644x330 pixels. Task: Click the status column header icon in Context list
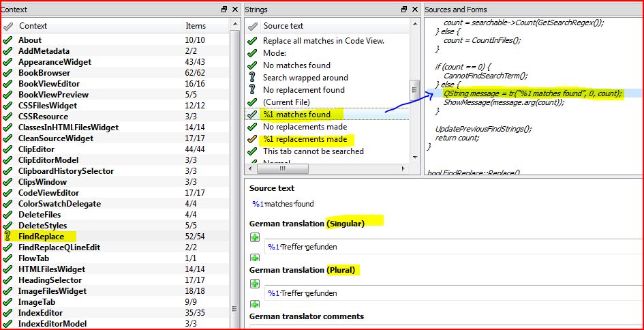point(7,27)
